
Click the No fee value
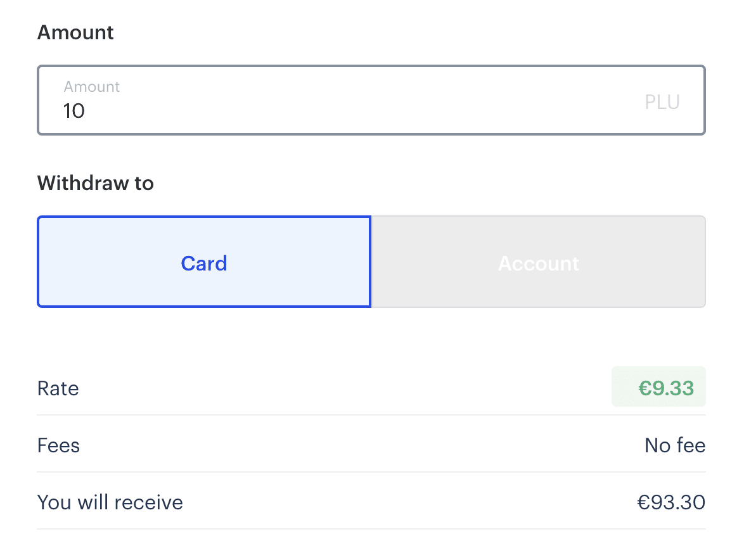pyautogui.click(x=674, y=445)
